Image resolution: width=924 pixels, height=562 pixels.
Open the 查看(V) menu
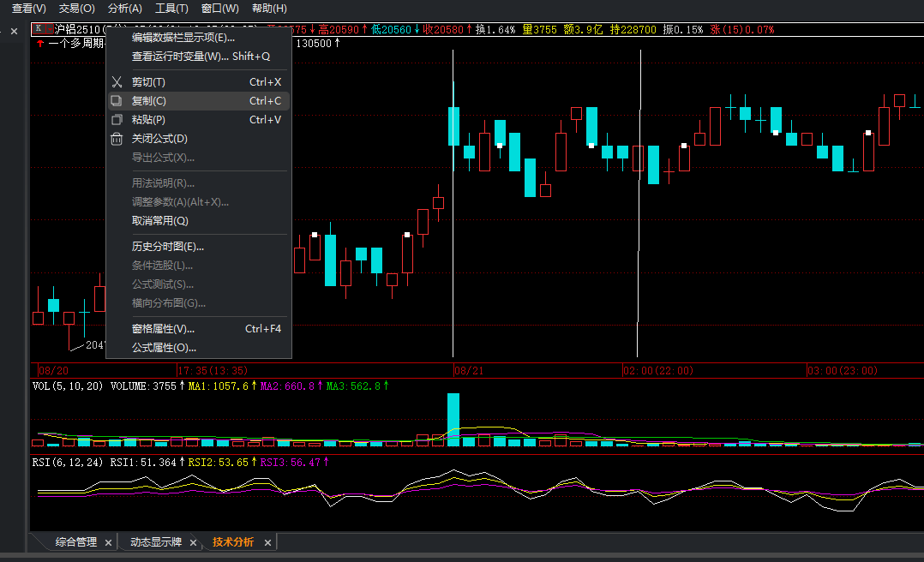click(29, 9)
